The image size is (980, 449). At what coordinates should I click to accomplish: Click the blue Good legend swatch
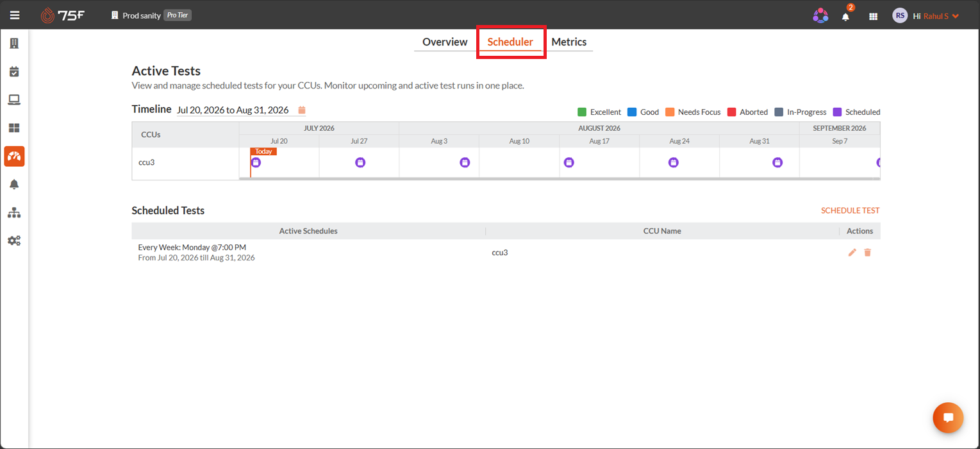[x=632, y=112]
